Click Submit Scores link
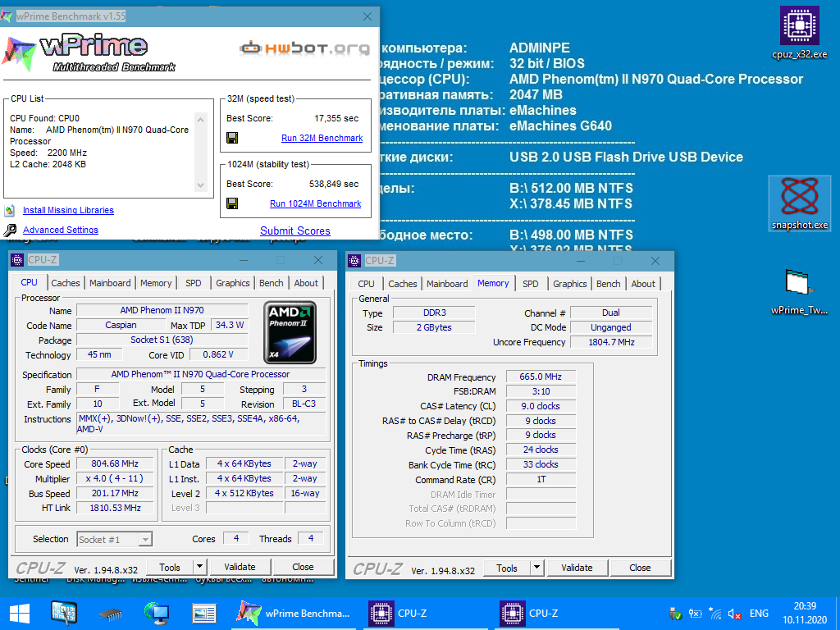Image resolution: width=840 pixels, height=630 pixels. 295,231
